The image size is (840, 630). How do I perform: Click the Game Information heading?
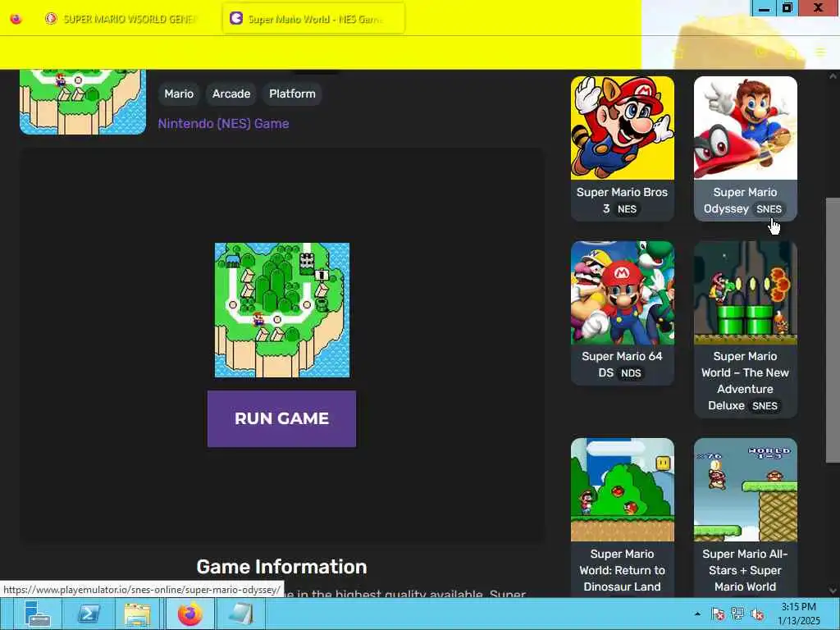click(282, 567)
